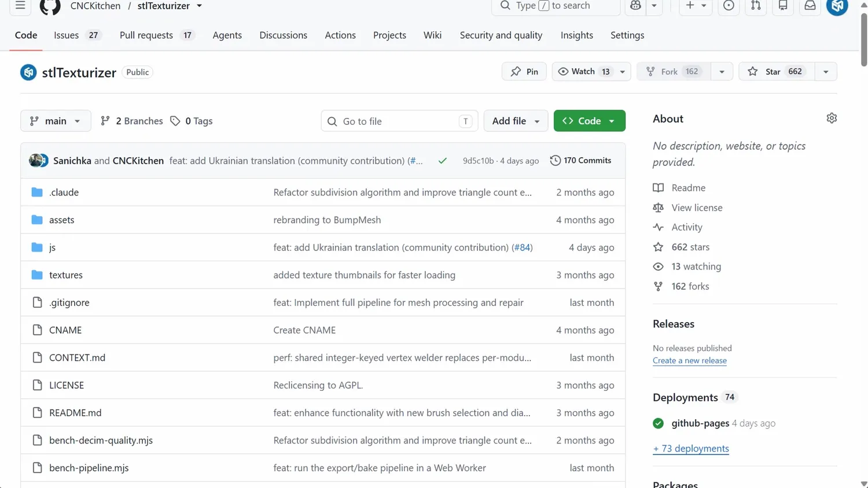View the 0 Tags link
This screenshot has width=868, height=488.
coord(192,121)
